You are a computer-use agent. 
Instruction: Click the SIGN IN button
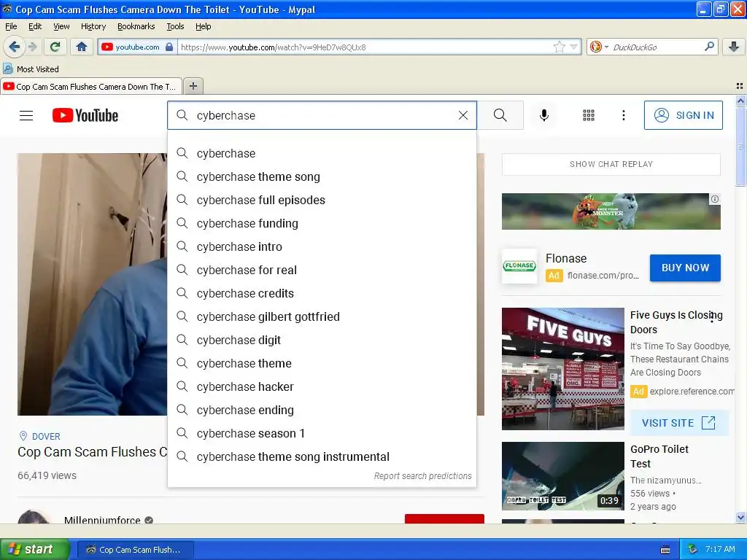[x=683, y=115]
